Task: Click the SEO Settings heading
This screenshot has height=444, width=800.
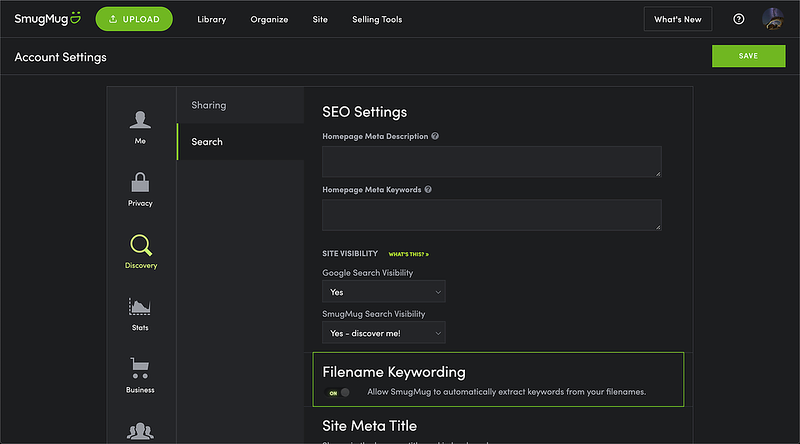Action: tap(364, 112)
